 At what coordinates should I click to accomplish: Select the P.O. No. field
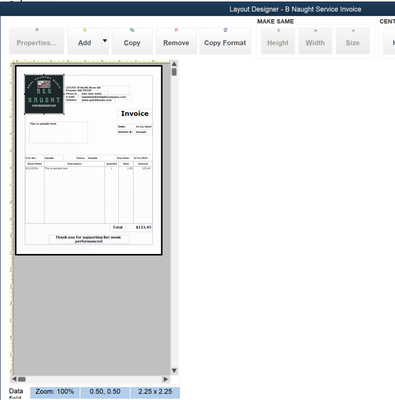35,158
